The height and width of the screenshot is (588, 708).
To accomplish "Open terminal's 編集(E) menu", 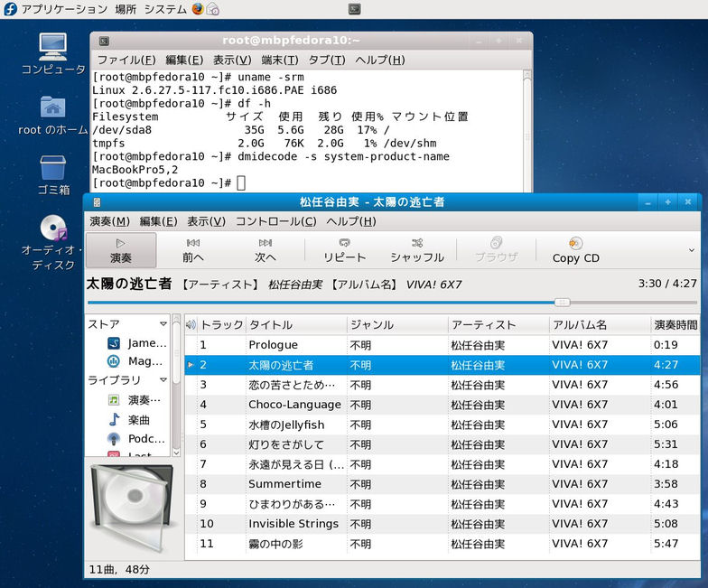I will pyautogui.click(x=184, y=60).
